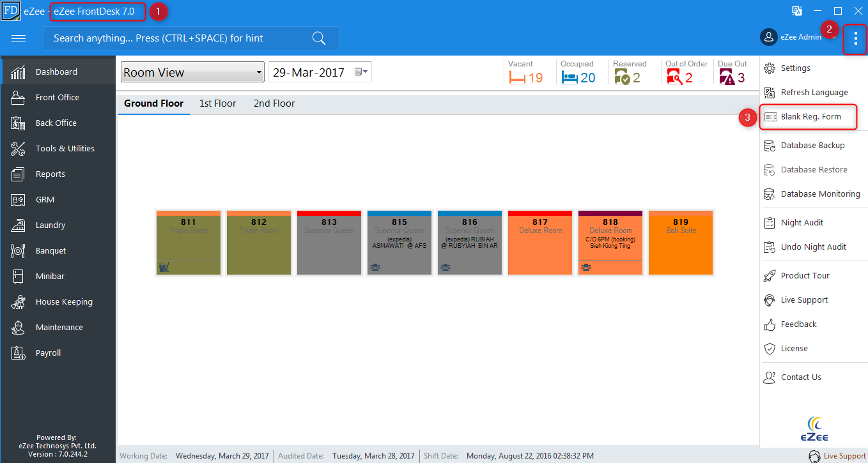The width and height of the screenshot is (868, 463).
Task: Switch to the 2nd Floor tab
Action: 274,103
